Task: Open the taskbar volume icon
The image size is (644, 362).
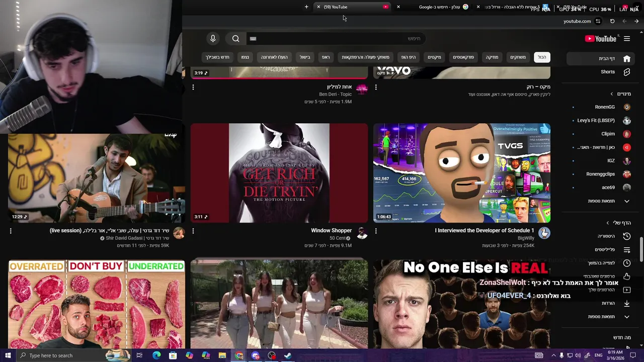Action: pyautogui.click(x=578, y=355)
